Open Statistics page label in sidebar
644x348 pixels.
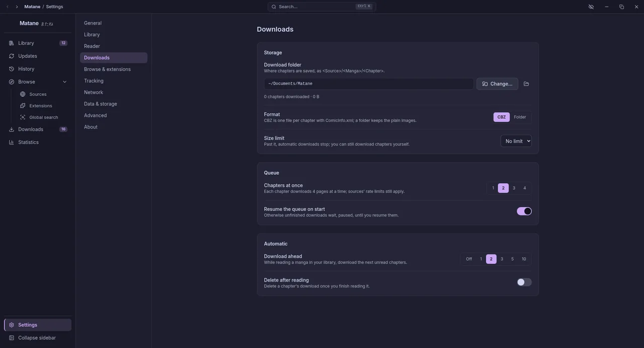coord(28,143)
